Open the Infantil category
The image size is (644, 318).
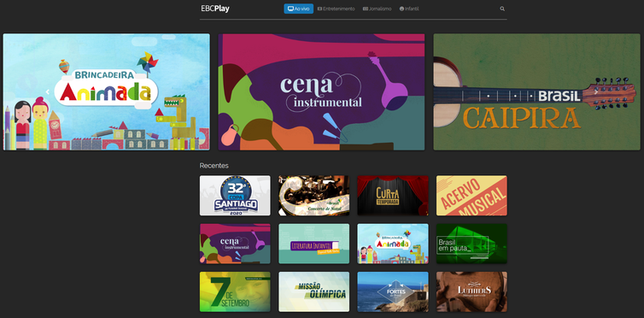409,9
